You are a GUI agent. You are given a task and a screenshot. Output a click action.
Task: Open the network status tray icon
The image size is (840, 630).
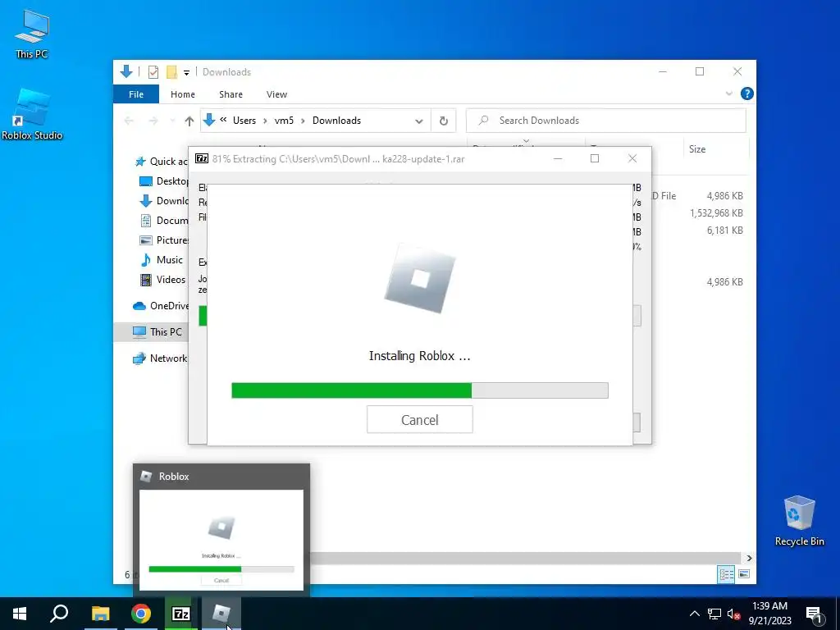tap(714, 614)
